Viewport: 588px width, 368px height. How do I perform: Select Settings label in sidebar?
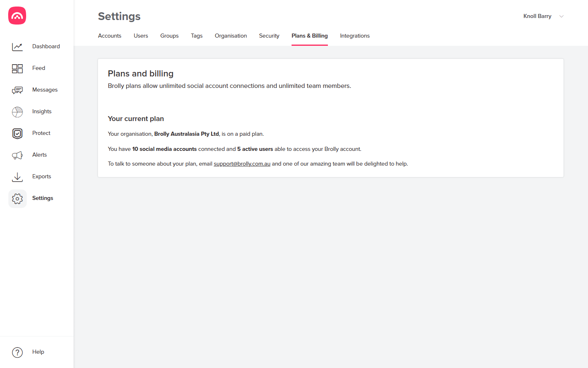coord(43,198)
